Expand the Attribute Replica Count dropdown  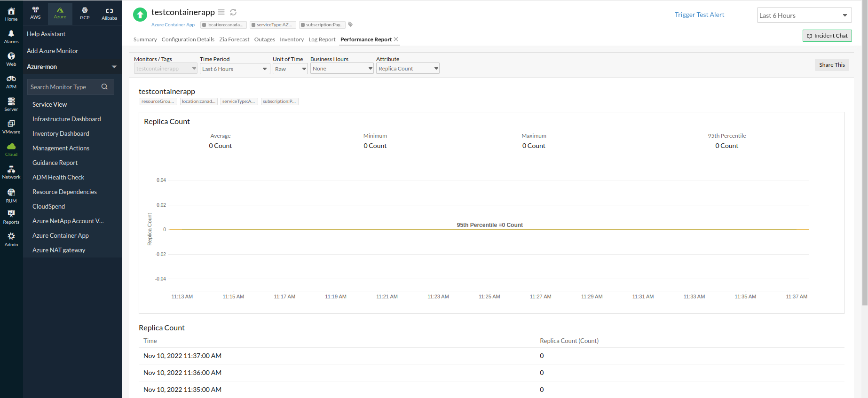(x=407, y=69)
